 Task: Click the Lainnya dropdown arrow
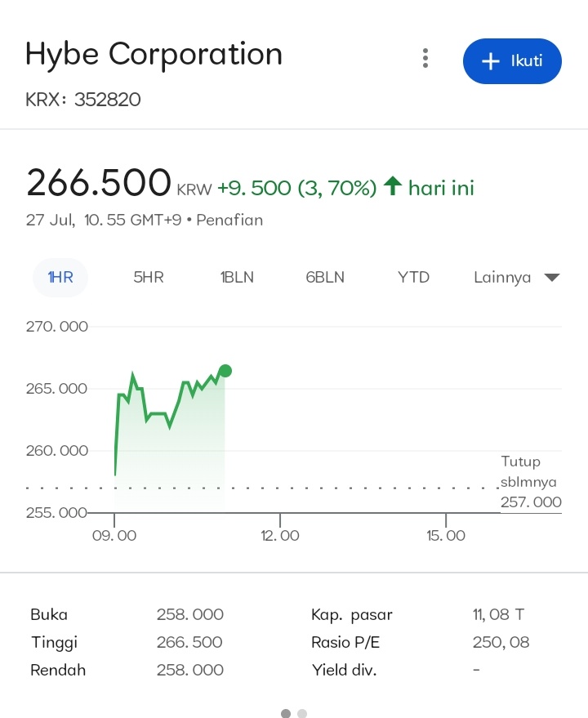point(552,278)
